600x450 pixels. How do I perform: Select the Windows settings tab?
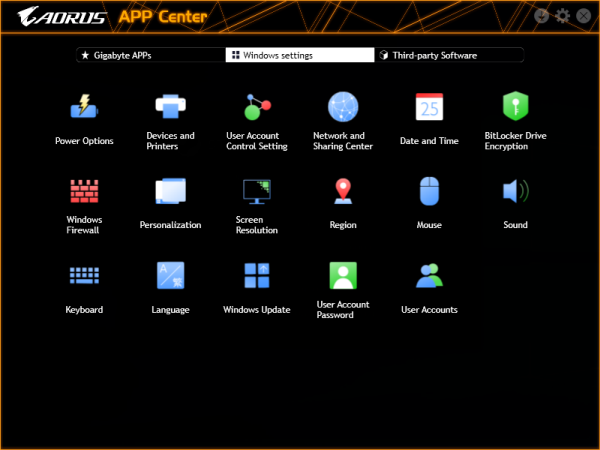point(300,55)
